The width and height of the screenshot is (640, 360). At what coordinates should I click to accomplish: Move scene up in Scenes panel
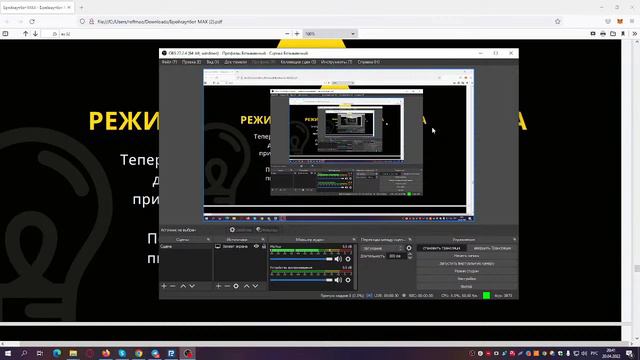point(183,286)
